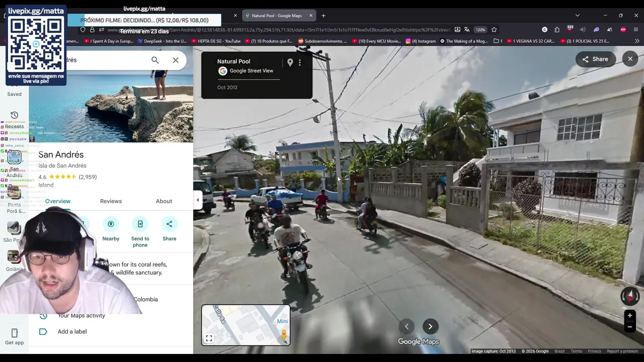644x362 pixels.
Task: Open the 2,959 reviews link
Action: click(88, 177)
